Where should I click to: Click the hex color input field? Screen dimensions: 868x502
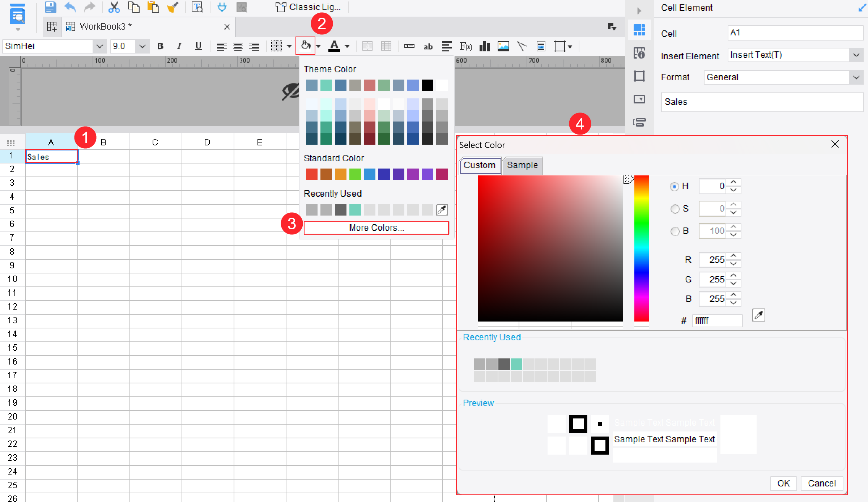[717, 321]
